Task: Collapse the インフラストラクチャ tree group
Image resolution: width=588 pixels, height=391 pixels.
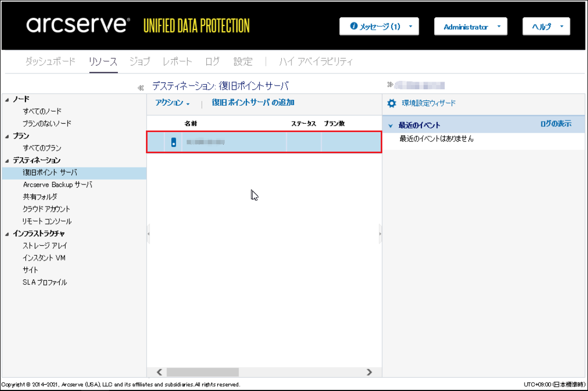Action: (6, 234)
